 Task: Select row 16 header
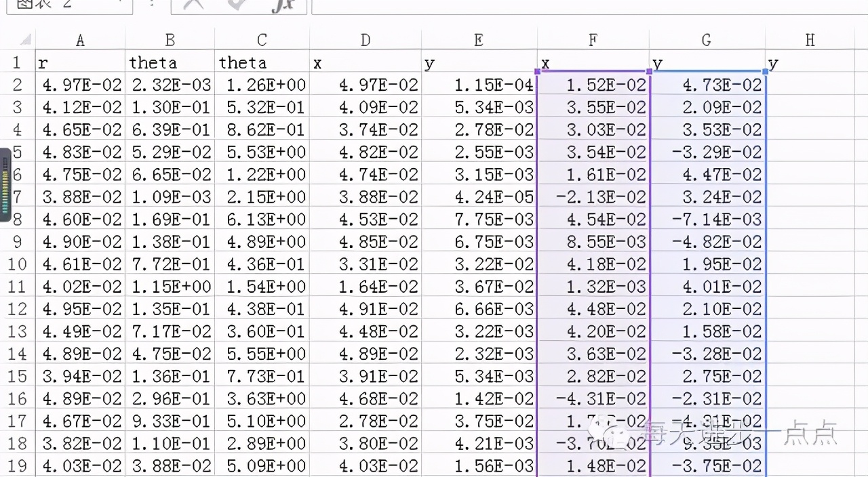18,398
